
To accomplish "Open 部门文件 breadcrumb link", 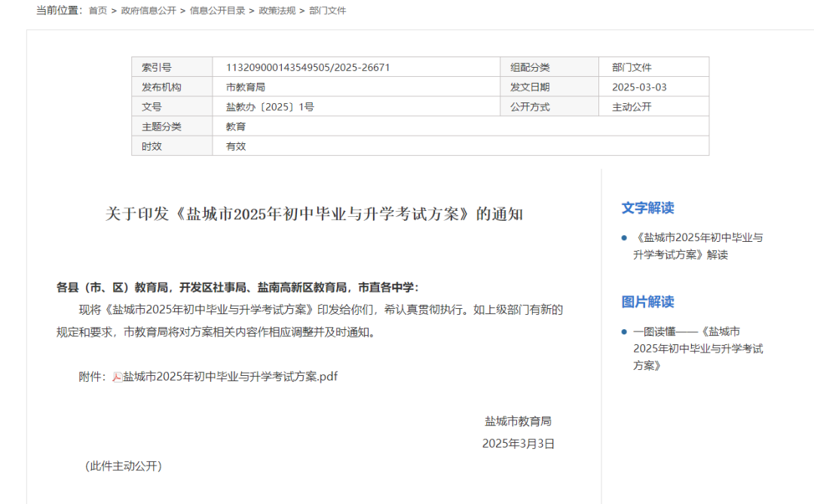I will click(327, 11).
